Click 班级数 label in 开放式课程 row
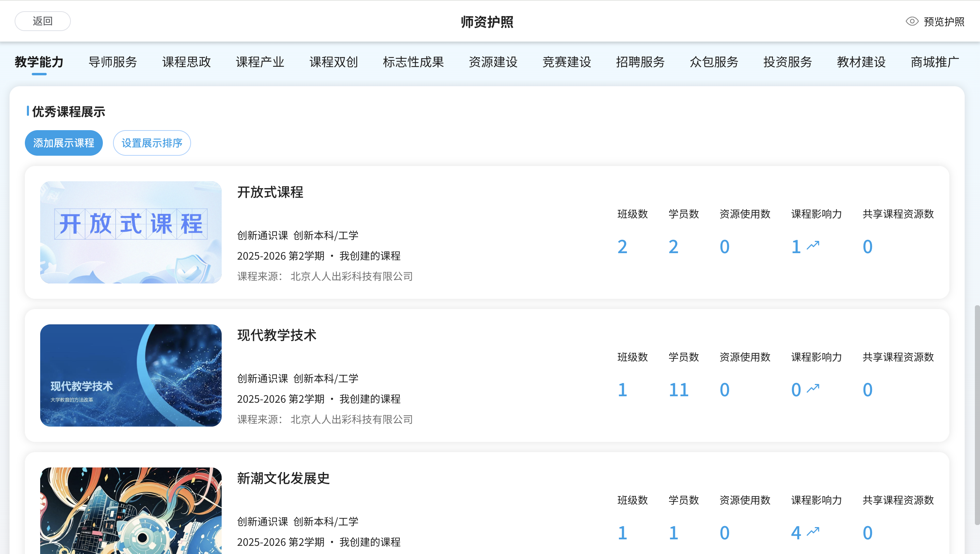Screen dimensions: 980x554 click(633, 214)
